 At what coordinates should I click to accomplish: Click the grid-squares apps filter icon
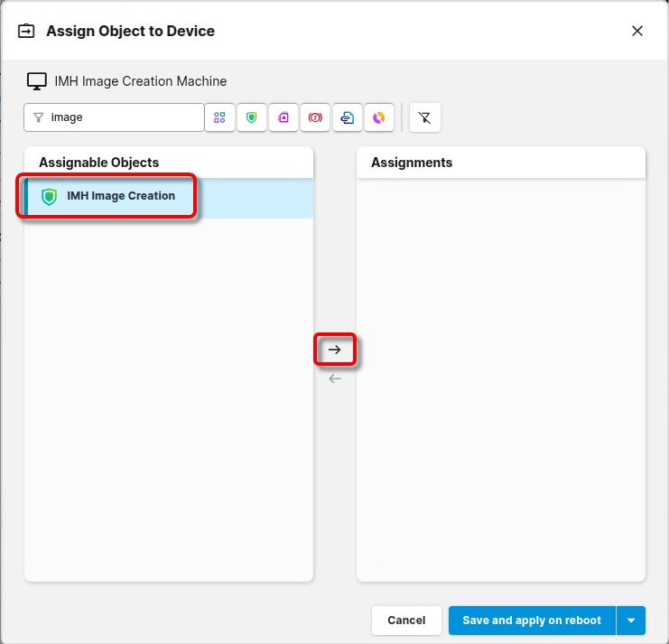pos(219,117)
